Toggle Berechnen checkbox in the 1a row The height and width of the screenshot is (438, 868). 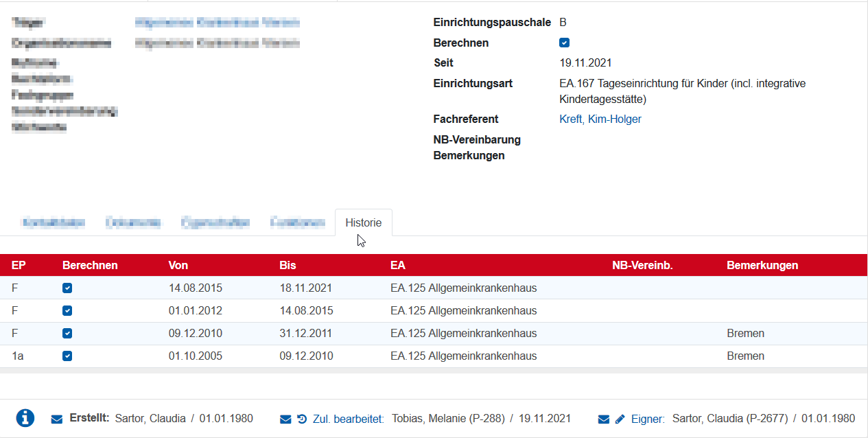coord(67,356)
